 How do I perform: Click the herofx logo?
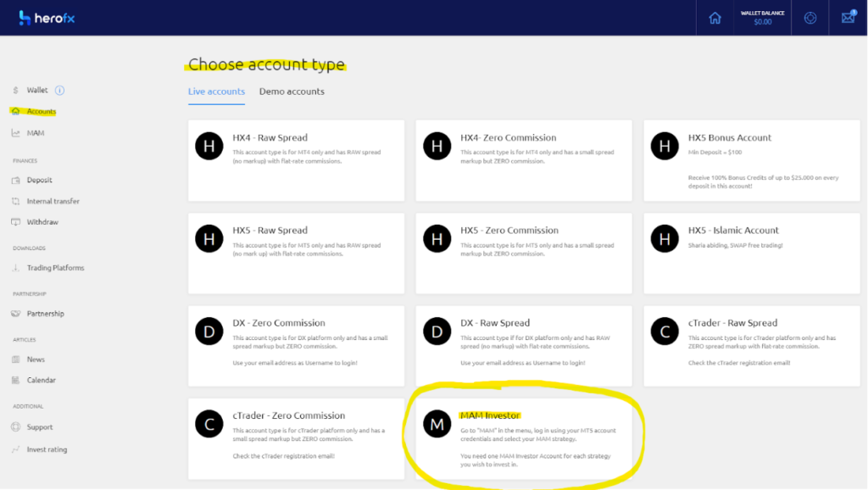[x=47, y=18]
